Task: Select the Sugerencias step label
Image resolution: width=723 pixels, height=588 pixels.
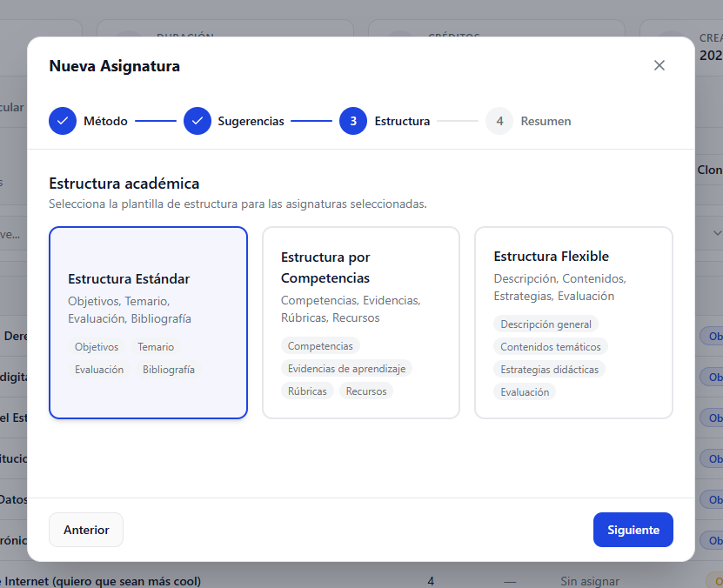Action: (251, 121)
